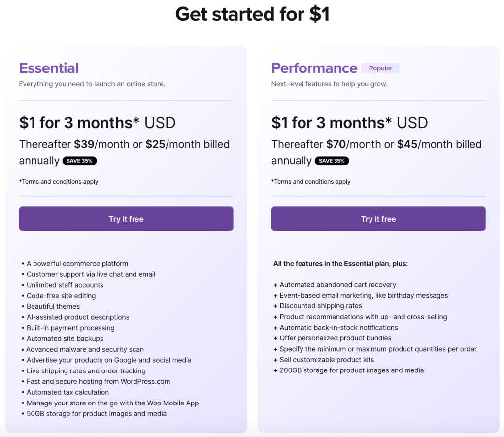
Task: Click Performance plan's Terms and conditions apply text
Action: (x=311, y=182)
